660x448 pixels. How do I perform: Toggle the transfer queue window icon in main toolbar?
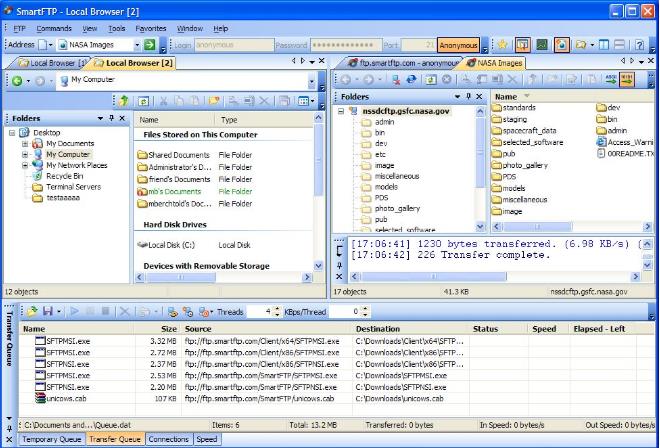[522, 45]
